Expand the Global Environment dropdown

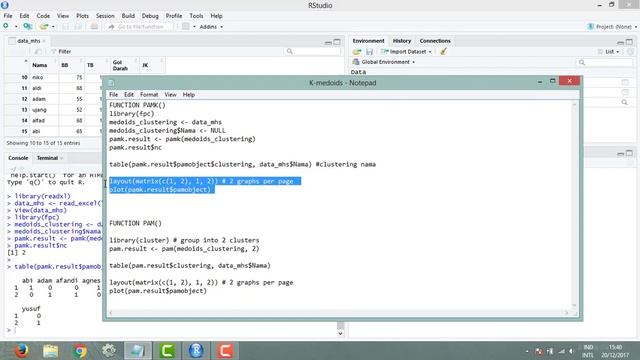click(384, 62)
